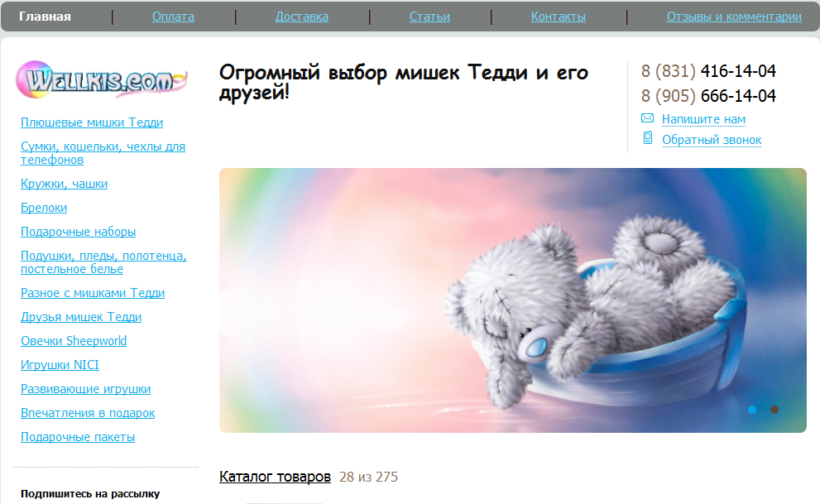Open the Игрушки NICI category
Viewport: 820px width, 504px height.
tap(60, 365)
